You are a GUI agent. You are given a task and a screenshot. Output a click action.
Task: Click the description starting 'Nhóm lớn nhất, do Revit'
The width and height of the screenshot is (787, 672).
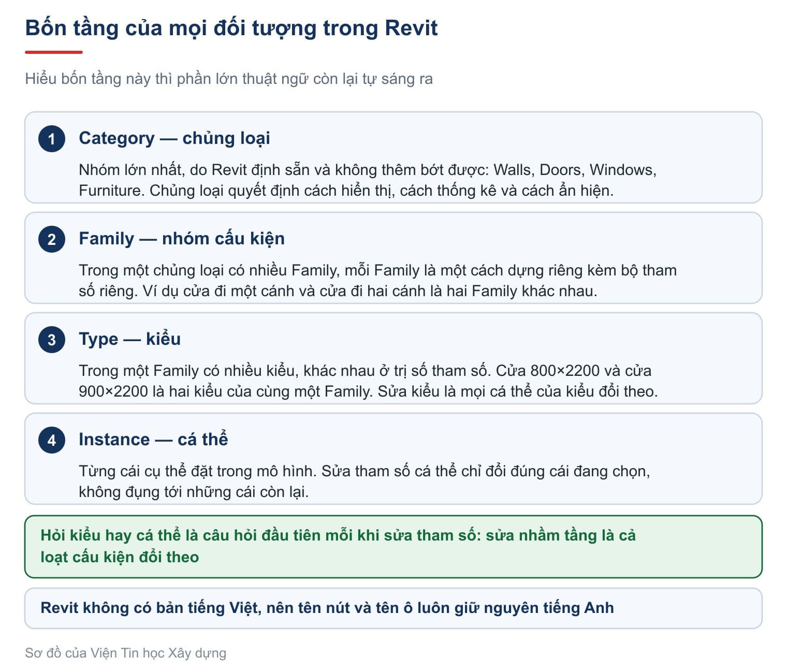[x=368, y=180]
